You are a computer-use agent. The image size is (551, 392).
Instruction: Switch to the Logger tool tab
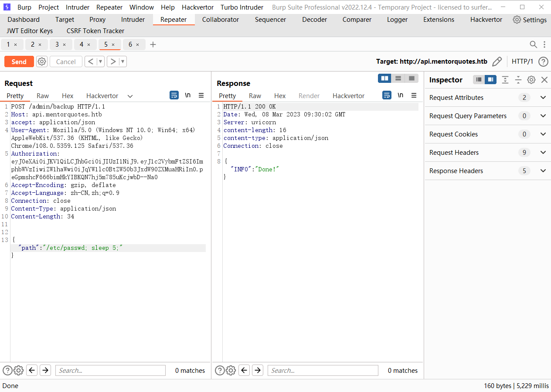397,20
